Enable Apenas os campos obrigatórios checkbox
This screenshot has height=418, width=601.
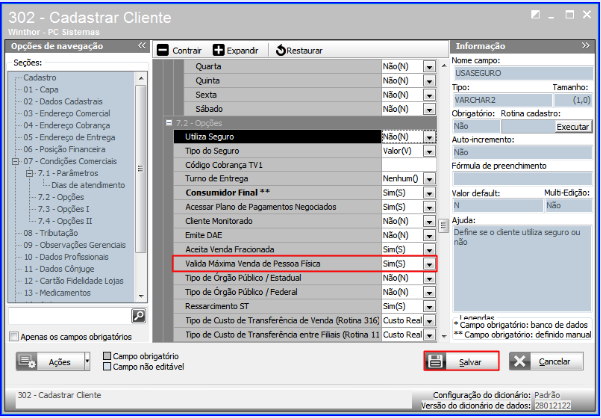(14, 337)
